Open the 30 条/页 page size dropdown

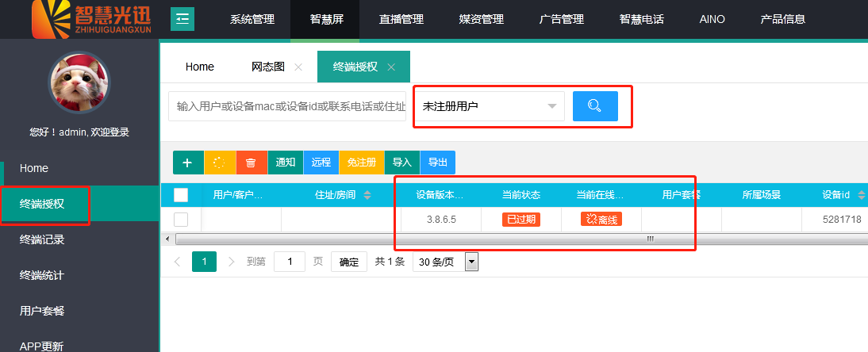[x=446, y=262]
